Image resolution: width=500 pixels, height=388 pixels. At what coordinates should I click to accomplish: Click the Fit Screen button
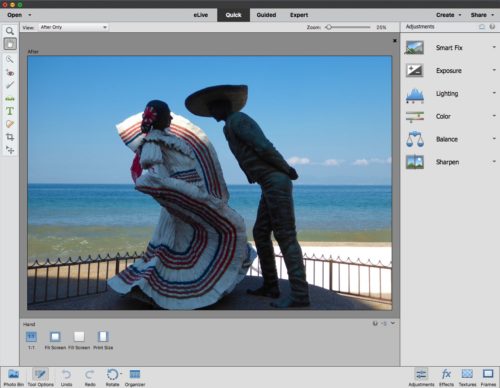pos(55,340)
